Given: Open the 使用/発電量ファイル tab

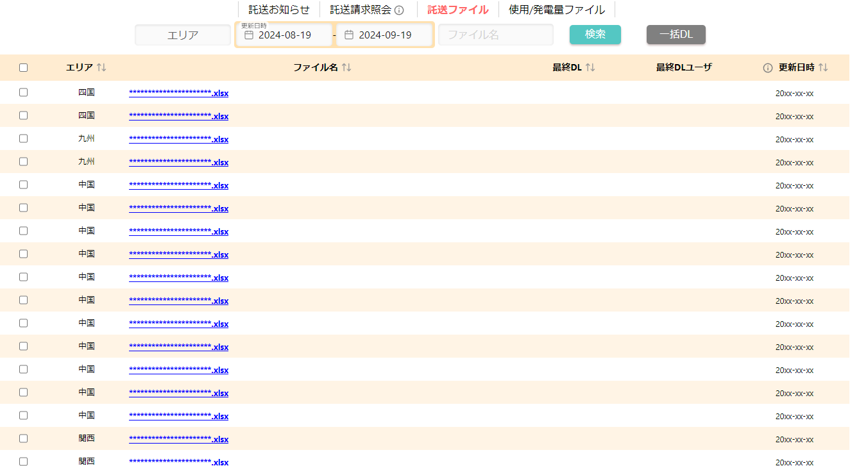Looking at the screenshot, I should click(557, 10).
